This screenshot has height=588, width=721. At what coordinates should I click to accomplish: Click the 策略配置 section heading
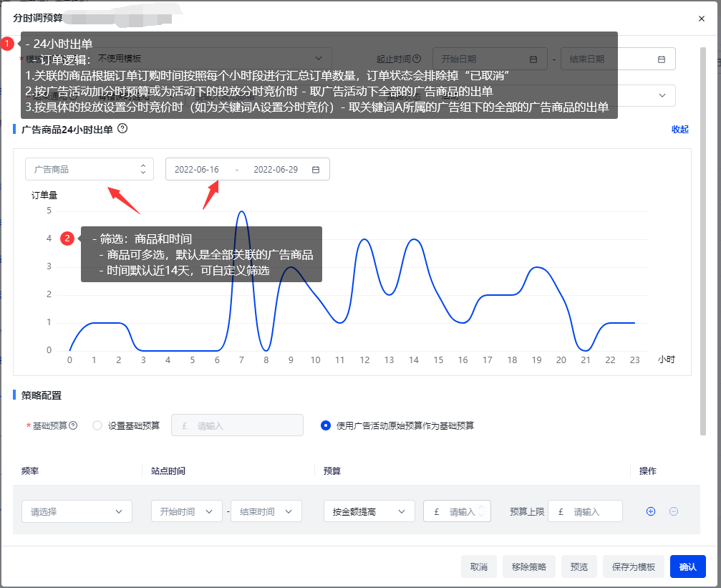point(42,395)
